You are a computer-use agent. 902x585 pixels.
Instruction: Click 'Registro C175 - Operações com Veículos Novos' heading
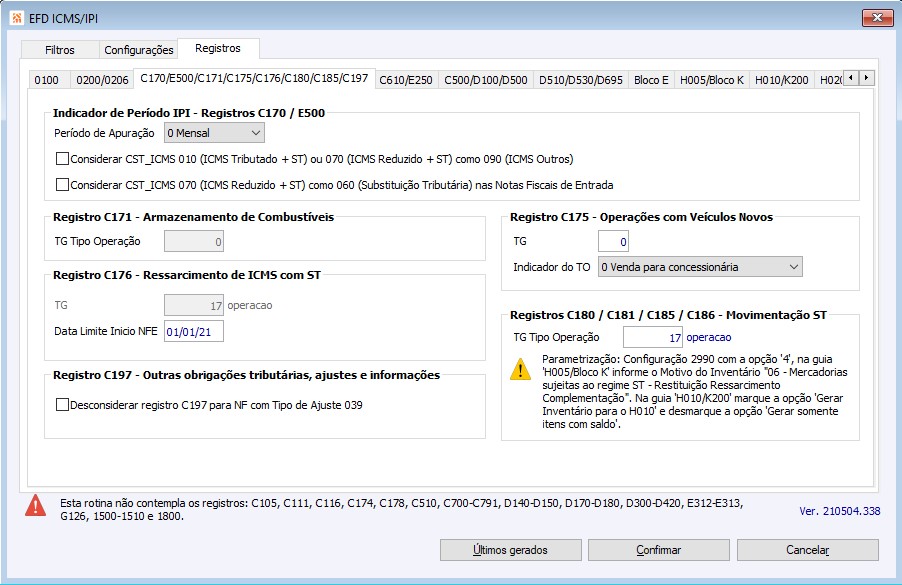click(x=641, y=217)
